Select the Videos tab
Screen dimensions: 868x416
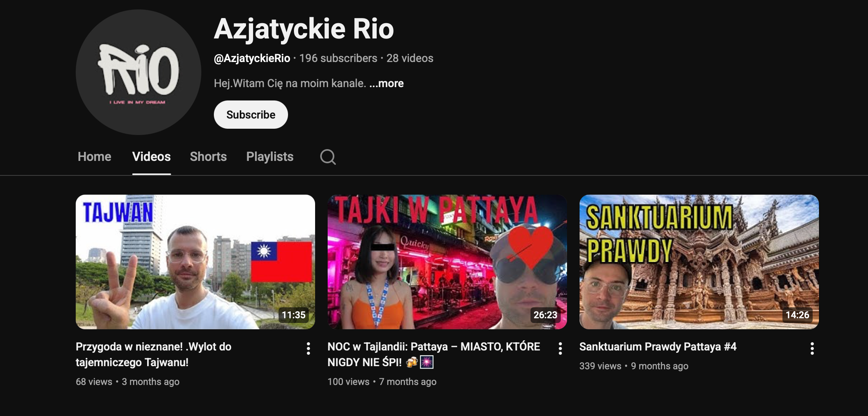pyautogui.click(x=151, y=157)
